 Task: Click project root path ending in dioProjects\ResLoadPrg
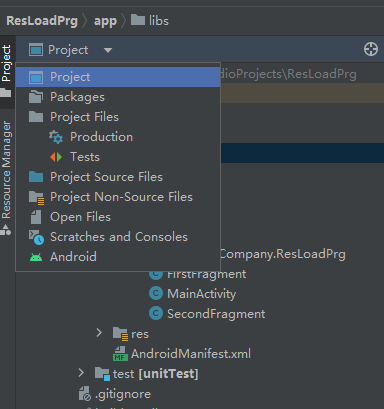[289, 74]
